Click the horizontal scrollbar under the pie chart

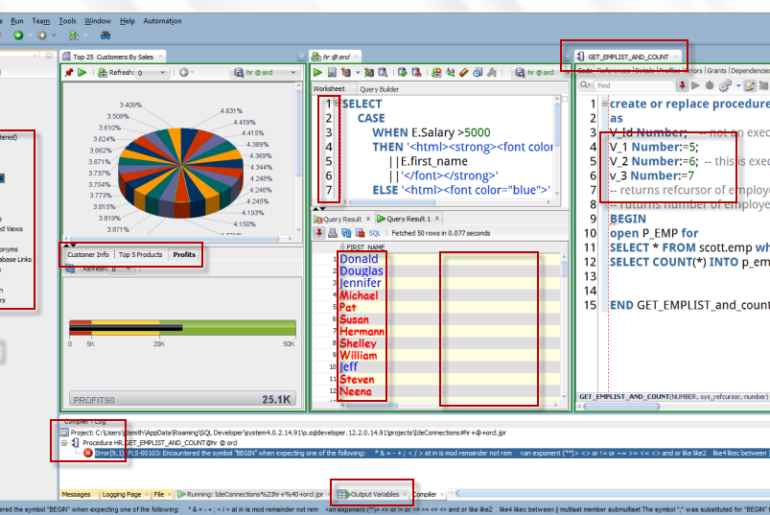coord(176,239)
